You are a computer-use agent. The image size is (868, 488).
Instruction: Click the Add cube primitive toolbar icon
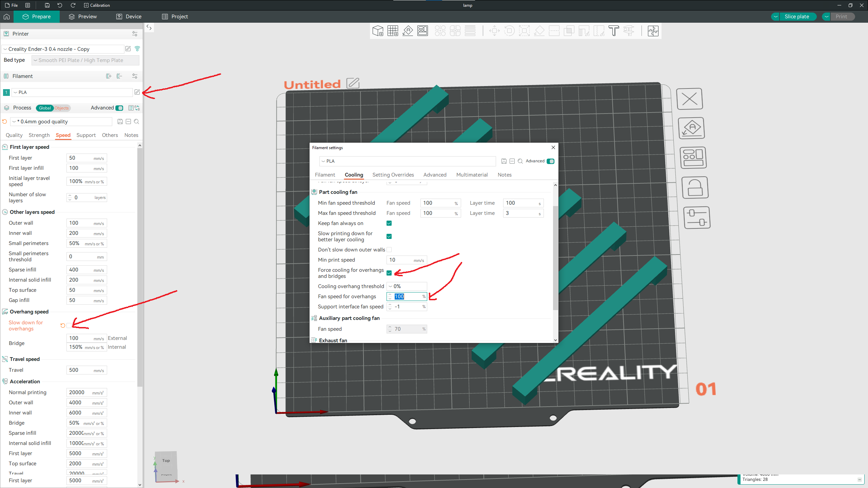click(378, 31)
